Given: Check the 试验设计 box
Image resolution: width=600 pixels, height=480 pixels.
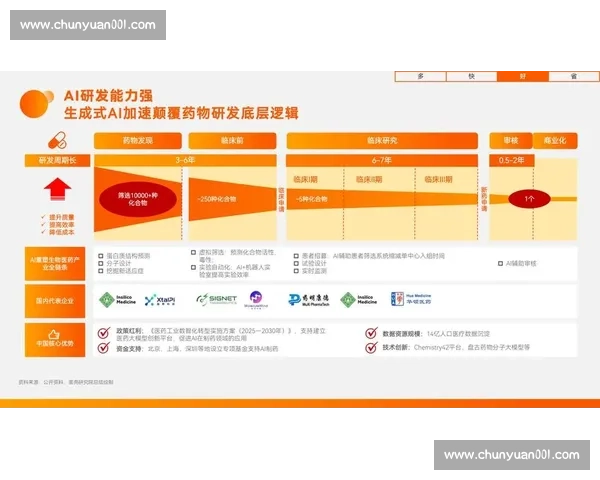Looking at the screenshot, I should (x=296, y=263).
